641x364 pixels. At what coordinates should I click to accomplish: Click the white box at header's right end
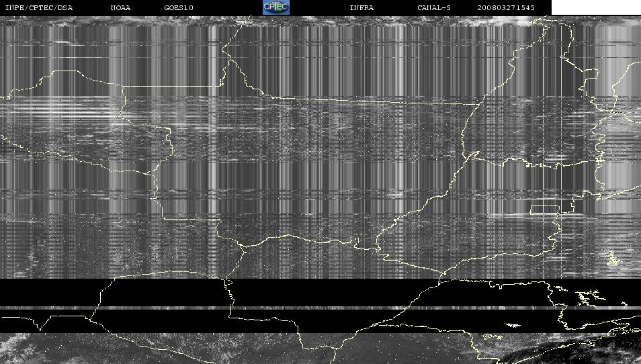coord(596,7)
